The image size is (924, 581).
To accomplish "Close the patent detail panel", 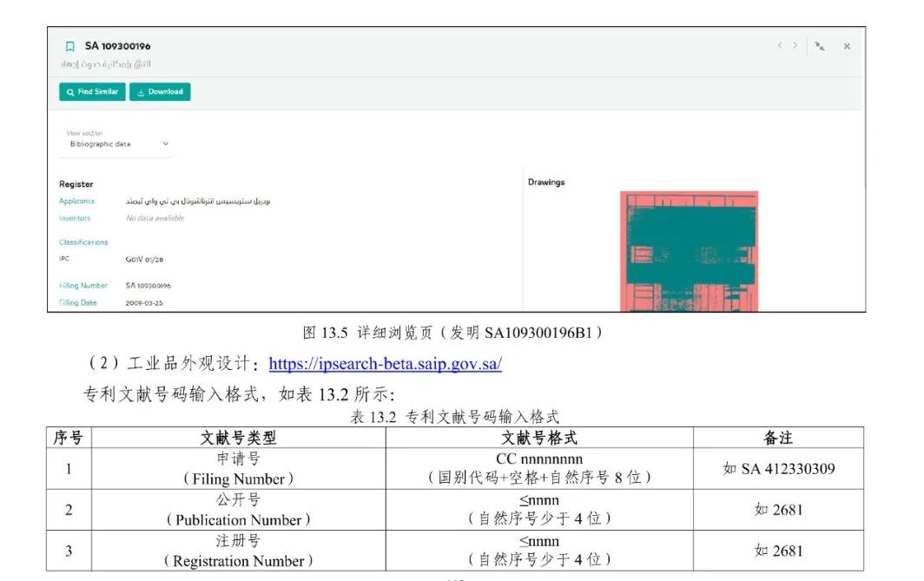I will (x=847, y=47).
